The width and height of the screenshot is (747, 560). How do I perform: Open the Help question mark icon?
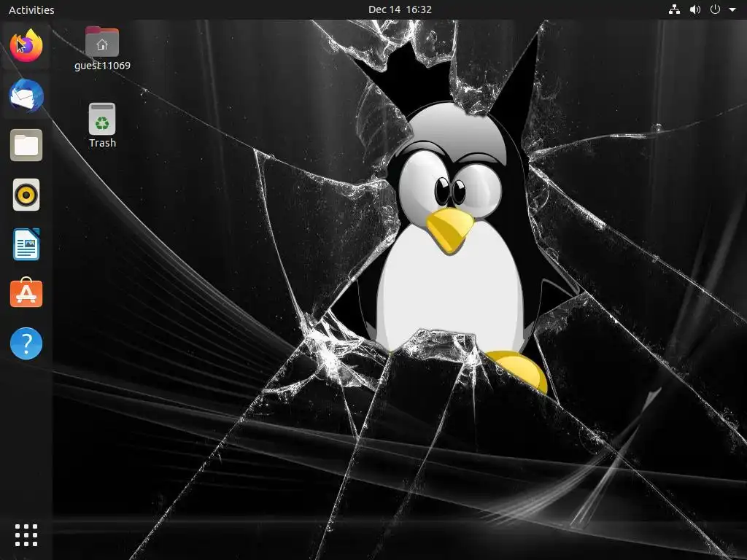(x=26, y=343)
